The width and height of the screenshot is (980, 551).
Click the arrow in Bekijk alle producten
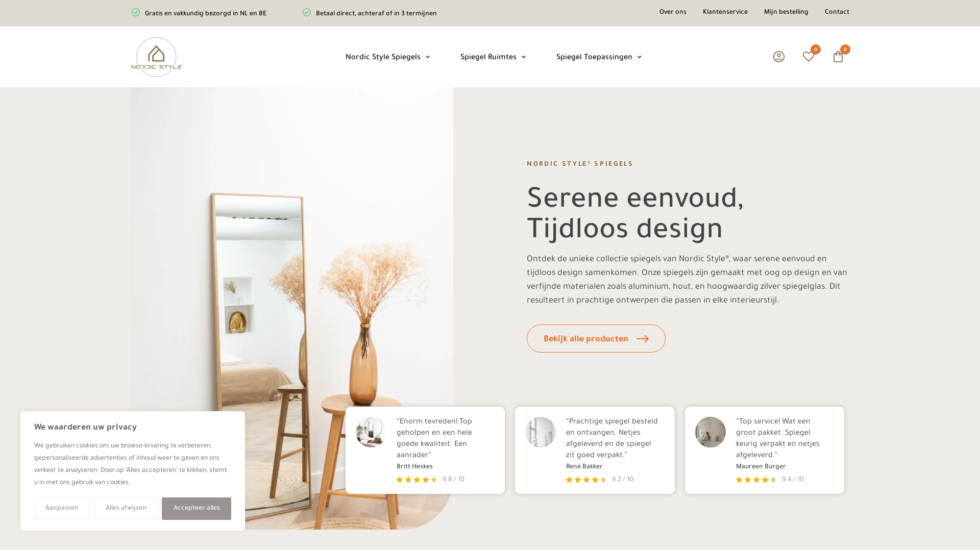(643, 339)
